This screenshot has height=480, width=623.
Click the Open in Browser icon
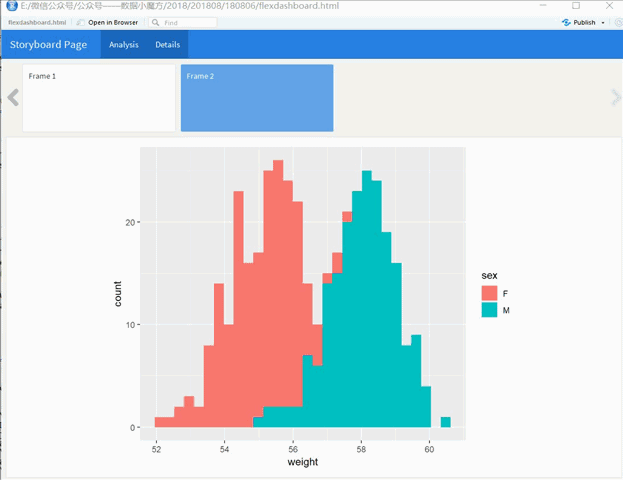(80, 23)
